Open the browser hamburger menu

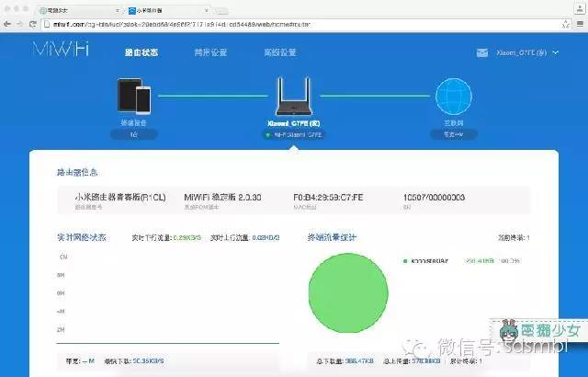580,24
